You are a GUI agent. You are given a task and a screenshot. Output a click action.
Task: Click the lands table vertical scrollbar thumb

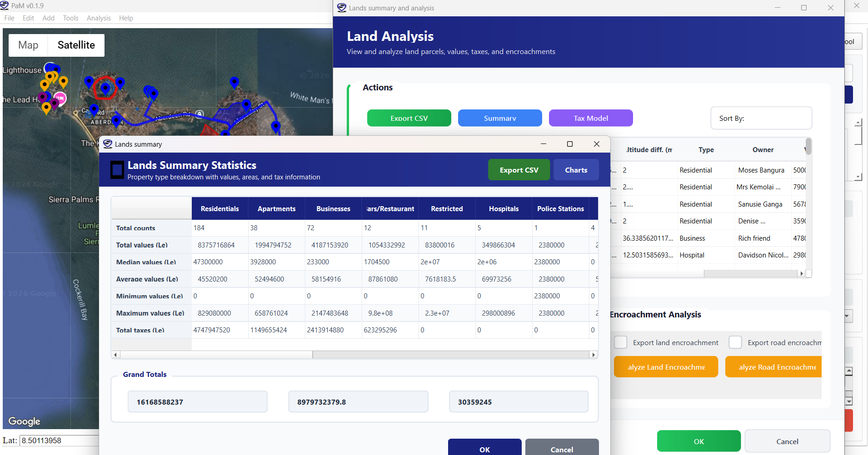(808, 146)
